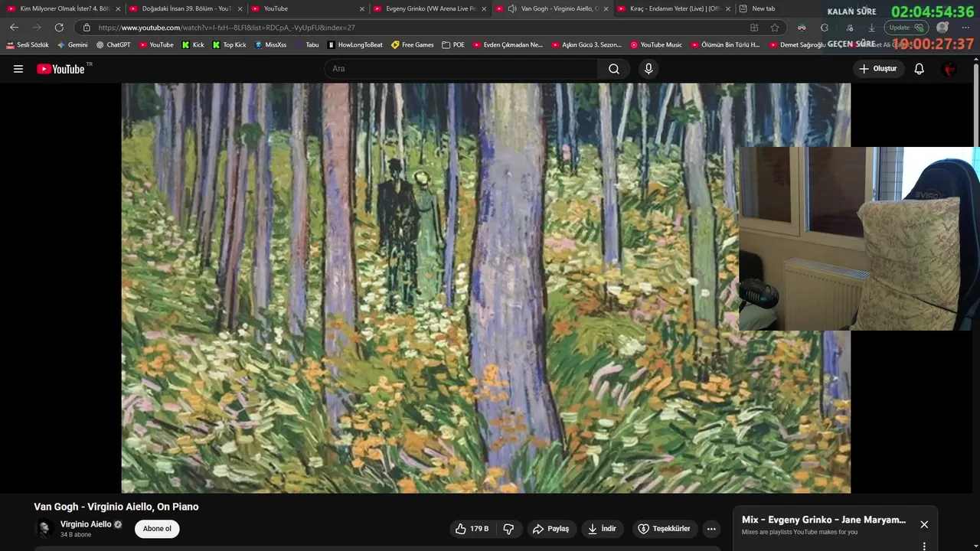Open Kick bookmark
980x551 pixels.
(193, 45)
